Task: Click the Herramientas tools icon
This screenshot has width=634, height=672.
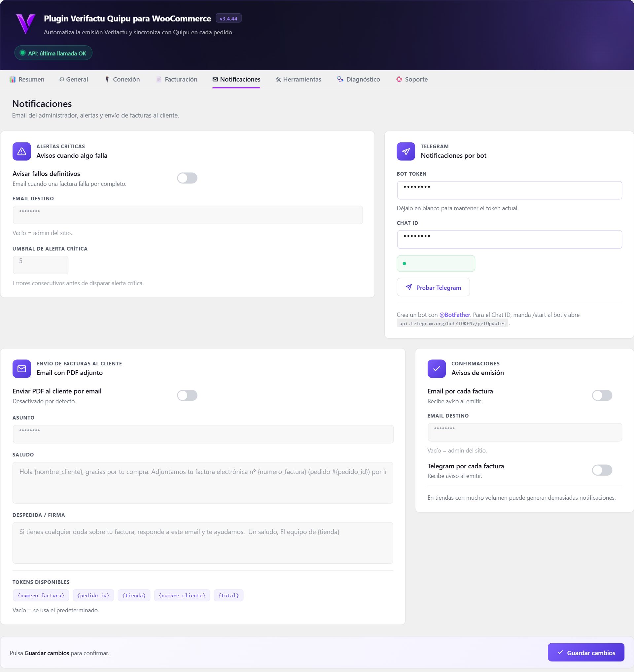Action: click(278, 80)
